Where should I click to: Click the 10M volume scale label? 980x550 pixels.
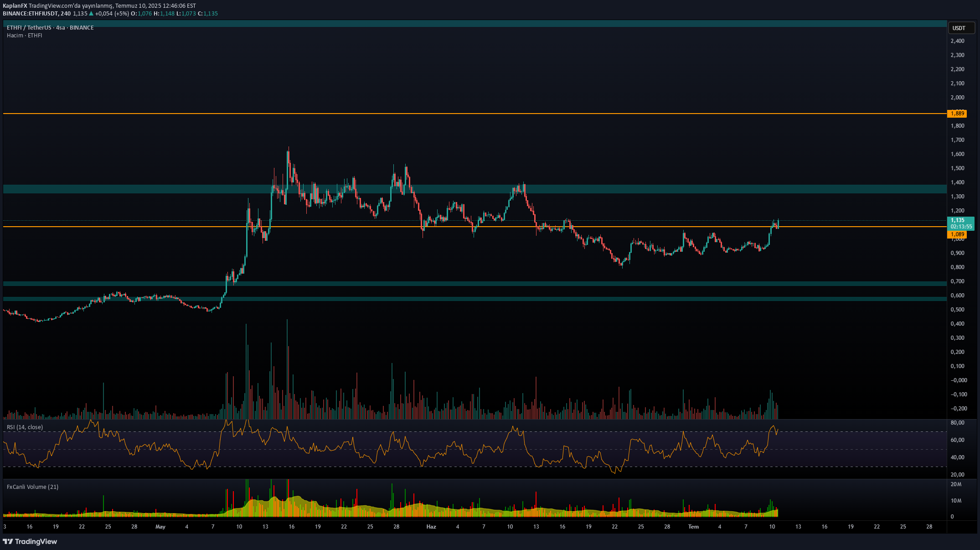click(956, 501)
